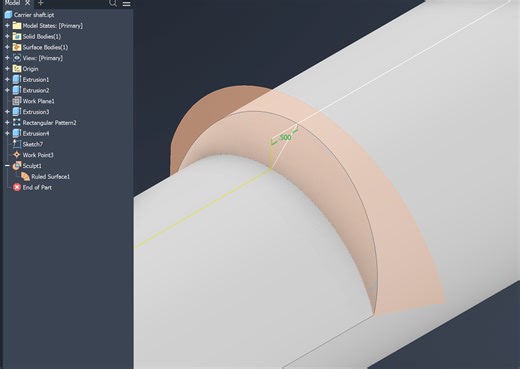Select 'Rectangular Pattern2' label
The height and width of the screenshot is (369, 520).
click(49, 123)
